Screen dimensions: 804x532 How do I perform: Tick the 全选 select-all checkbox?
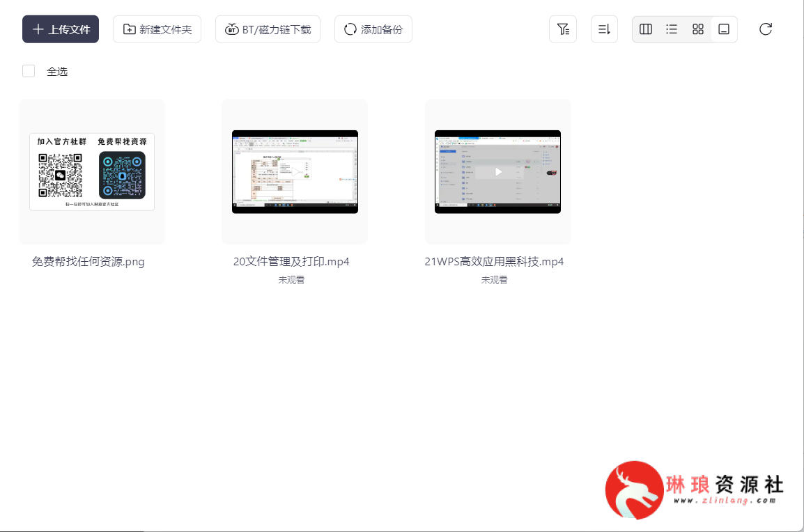[29, 71]
